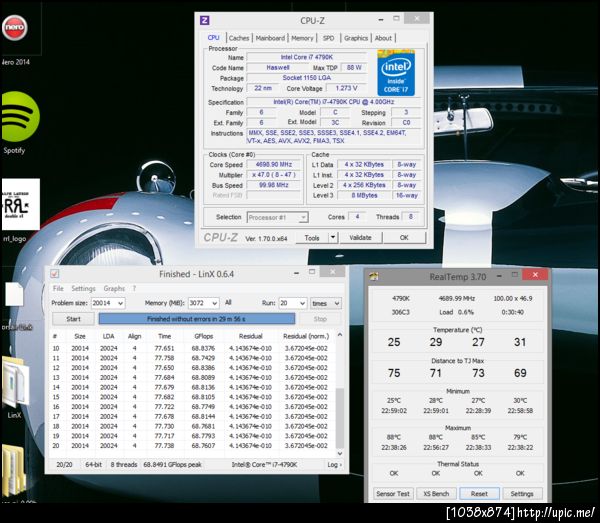
Task: Click the RealTemp title bar icon
Action: 374,276
